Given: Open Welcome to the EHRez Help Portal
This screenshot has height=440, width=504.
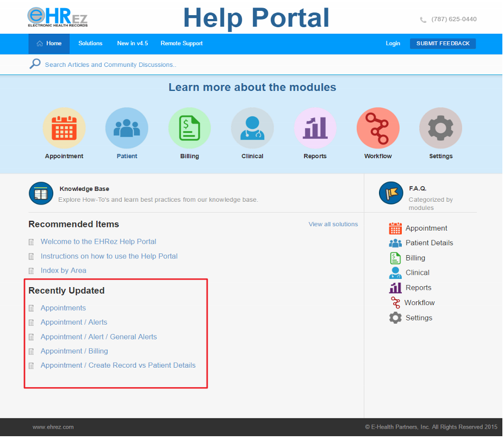Looking at the screenshot, I should 98,241.
